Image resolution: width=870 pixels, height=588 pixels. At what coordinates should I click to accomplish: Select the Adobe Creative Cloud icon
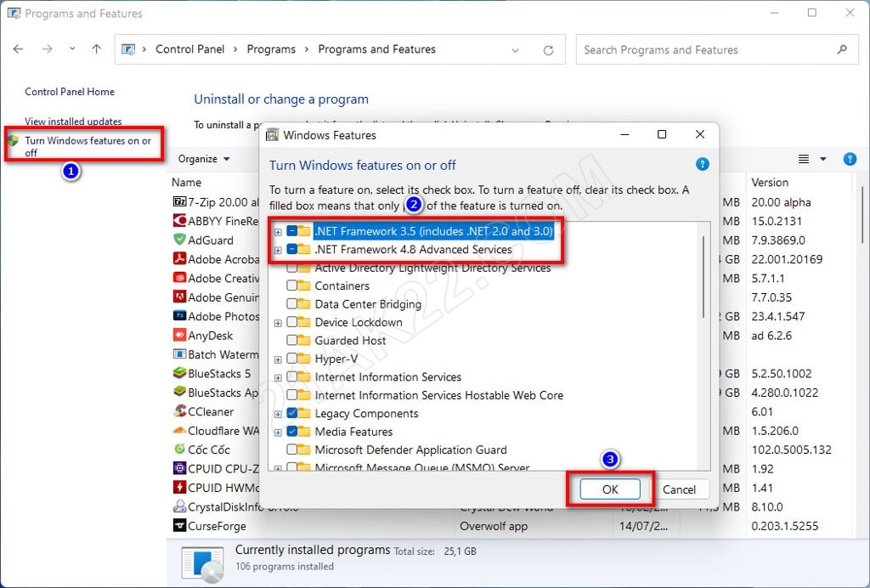179,277
